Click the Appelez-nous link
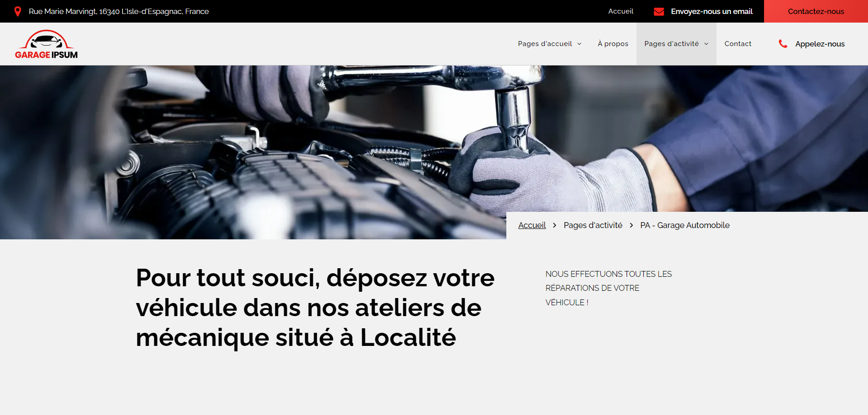The height and width of the screenshot is (415, 868). (x=820, y=44)
